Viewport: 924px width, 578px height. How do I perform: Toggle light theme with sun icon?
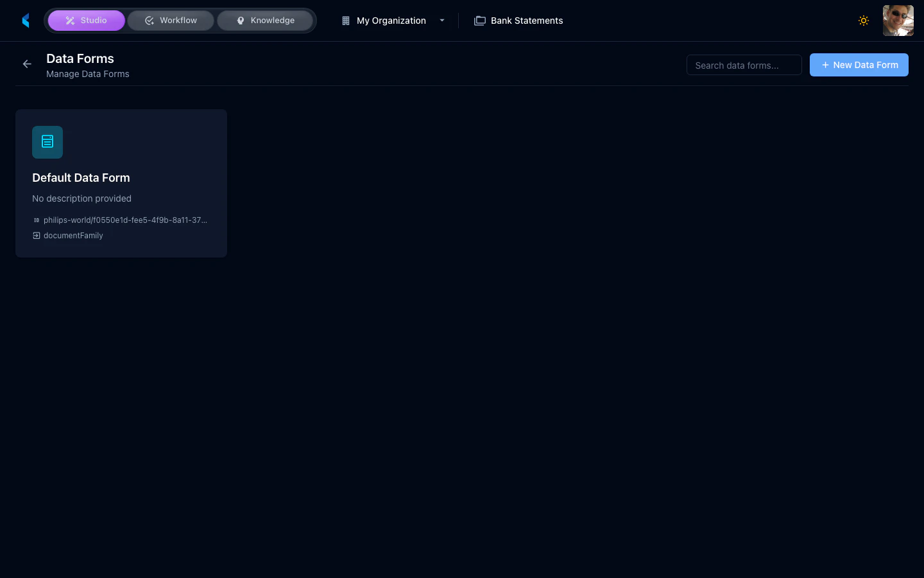click(864, 21)
